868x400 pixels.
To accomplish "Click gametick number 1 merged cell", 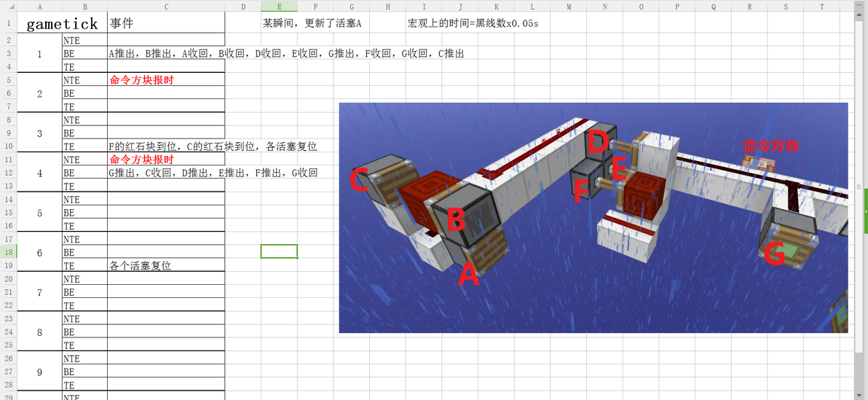I will [40, 53].
